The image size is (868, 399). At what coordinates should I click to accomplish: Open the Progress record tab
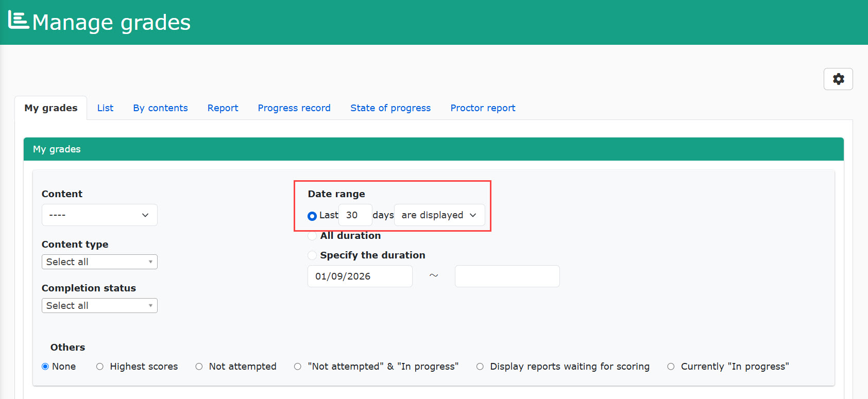pos(294,108)
